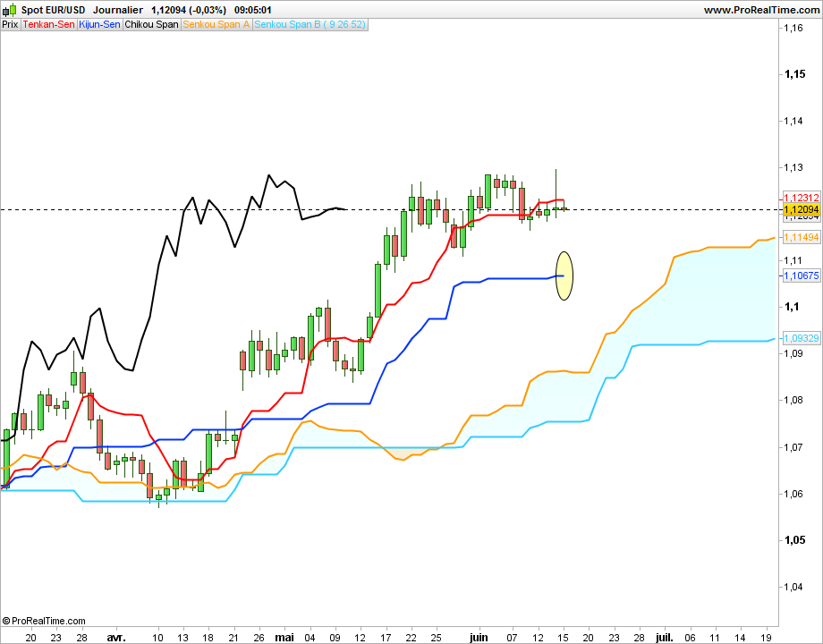Click the Journalier timeframe label

(x=118, y=10)
